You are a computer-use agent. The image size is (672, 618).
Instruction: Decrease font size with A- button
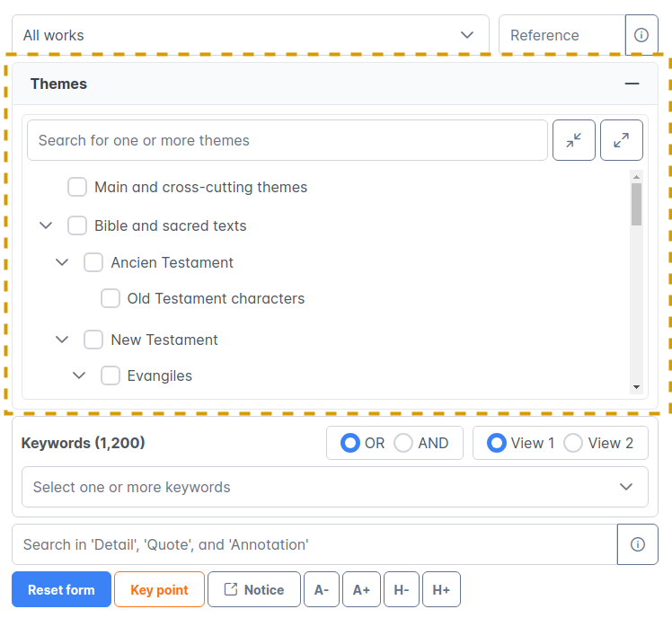(x=321, y=590)
